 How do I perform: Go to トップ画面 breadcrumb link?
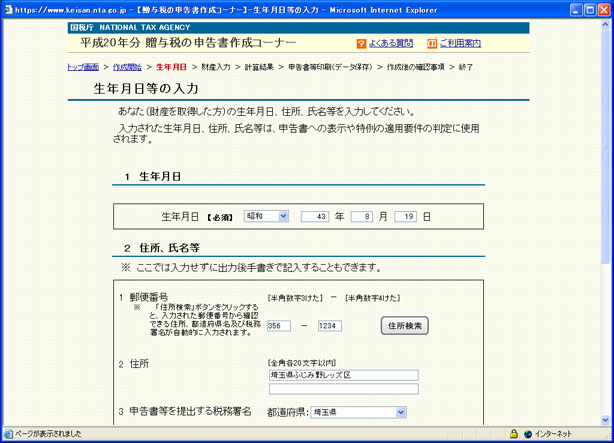(83, 67)
